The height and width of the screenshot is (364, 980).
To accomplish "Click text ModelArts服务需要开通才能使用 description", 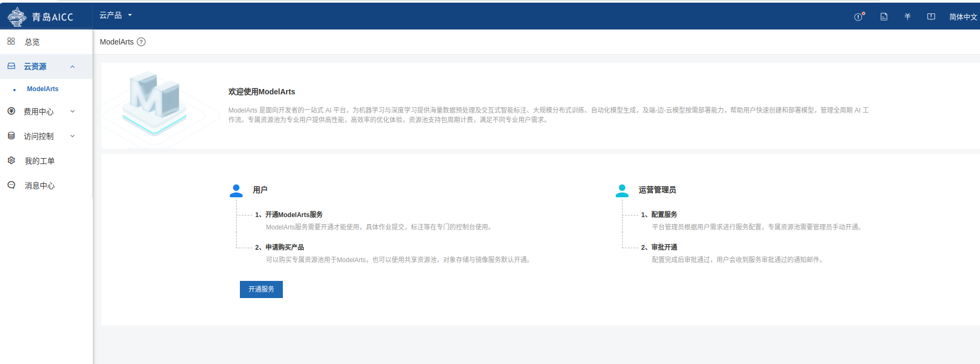I will pos(380,227).
